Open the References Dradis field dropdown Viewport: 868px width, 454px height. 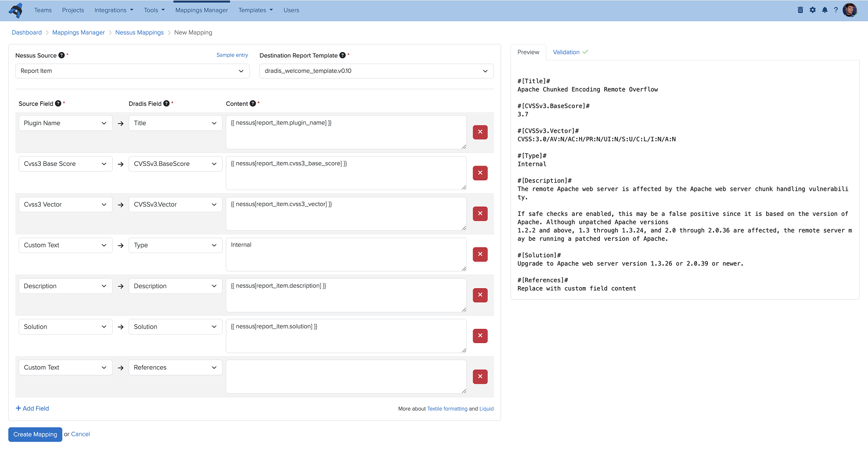point(175,368)
